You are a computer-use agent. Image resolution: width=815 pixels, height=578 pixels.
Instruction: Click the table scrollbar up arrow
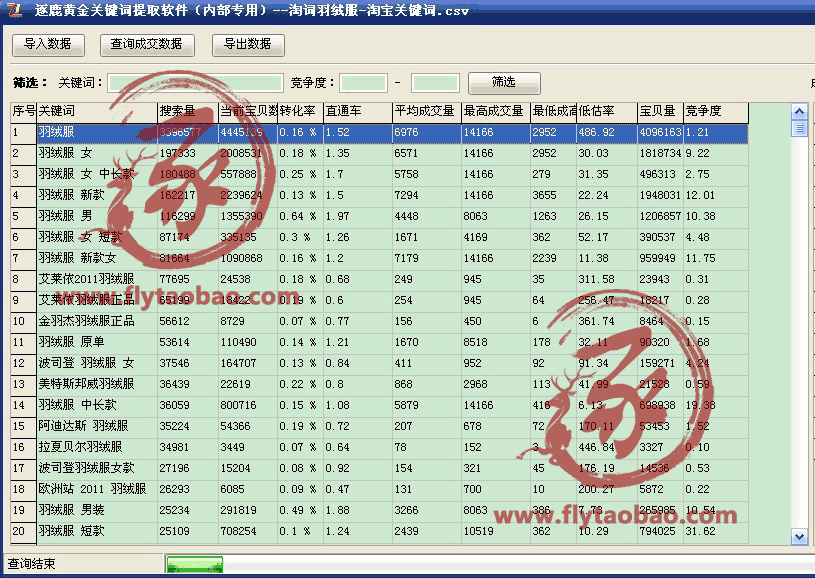point(799,111)
